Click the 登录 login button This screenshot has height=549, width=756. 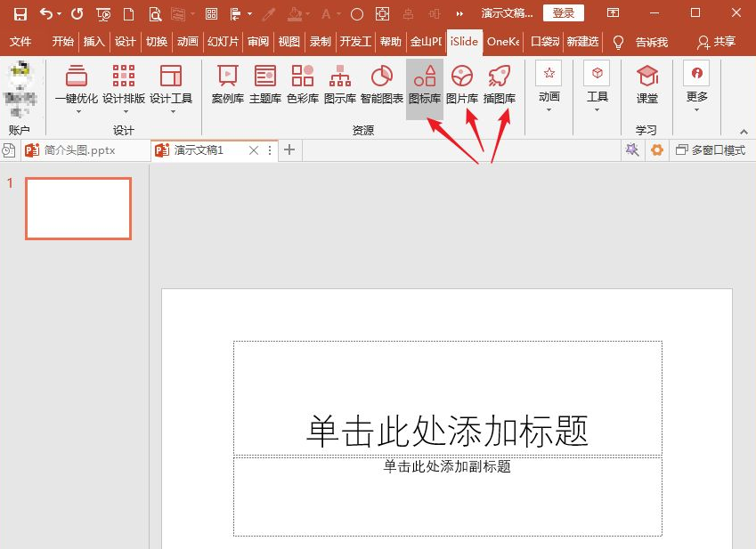563,13
